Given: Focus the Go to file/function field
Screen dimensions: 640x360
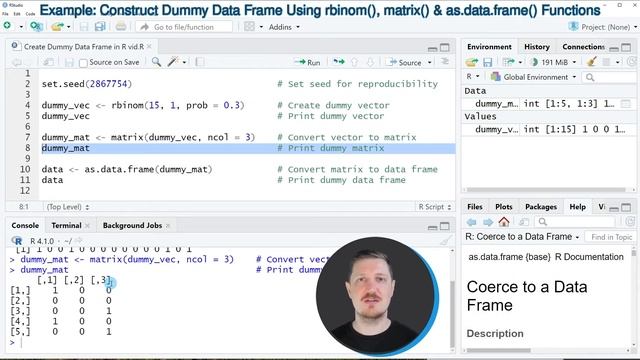Looking at the screenshot, I should (x=184, y=27).
